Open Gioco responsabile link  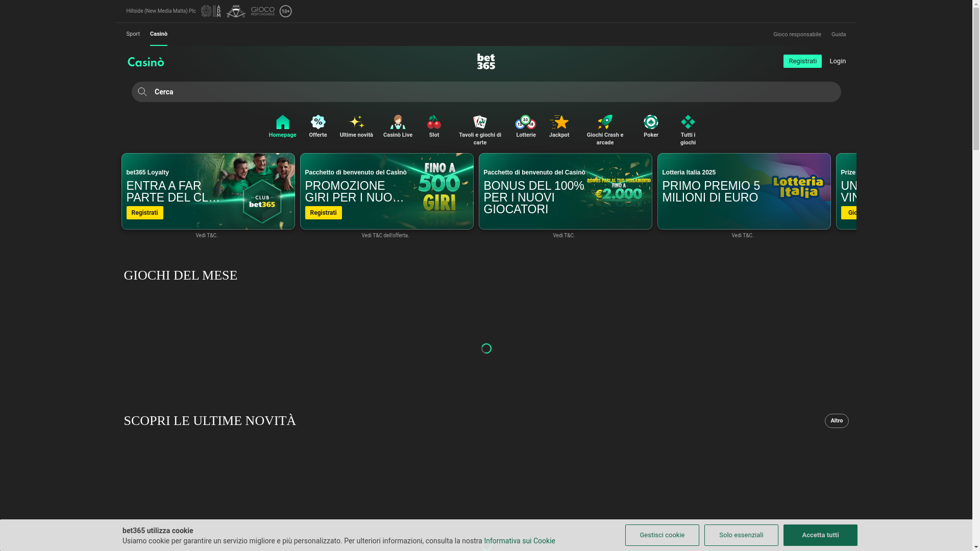pyautogui.click(x=797, y=35)
